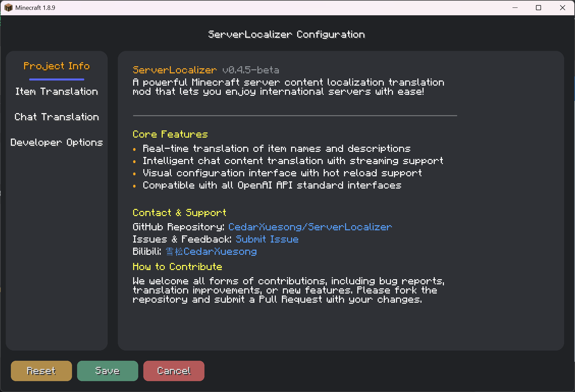
Task: Click the ServerLocalizer Configuration page title
Action: click(287, 34)
